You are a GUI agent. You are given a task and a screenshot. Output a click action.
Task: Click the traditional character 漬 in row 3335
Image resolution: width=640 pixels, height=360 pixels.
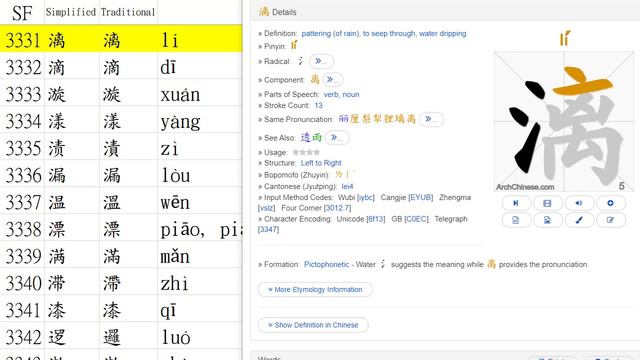tap(112, 148)
